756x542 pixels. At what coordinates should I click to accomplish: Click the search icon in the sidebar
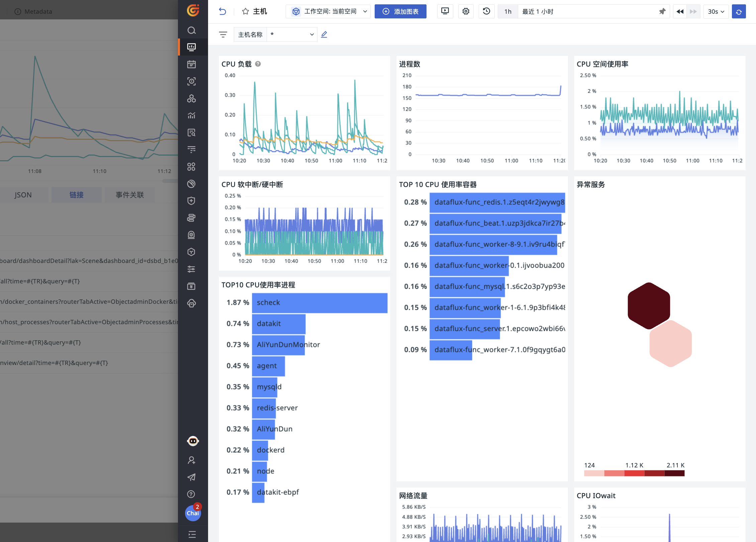point(192,30)
